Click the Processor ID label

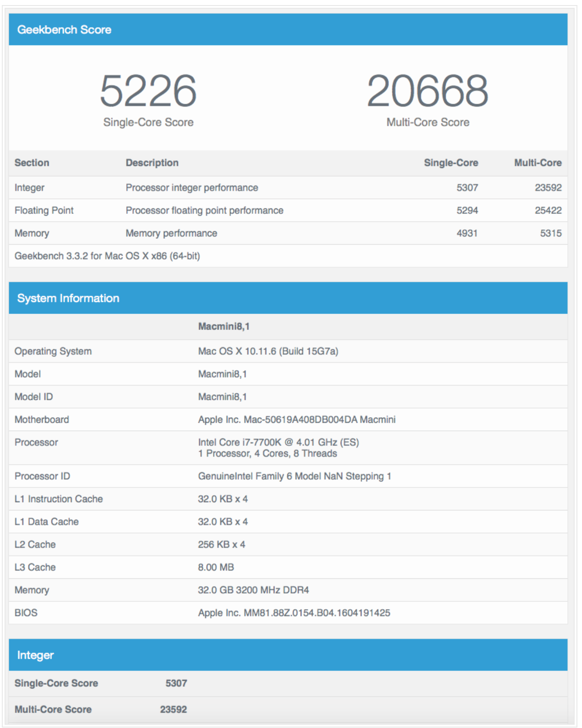(42, 476)
